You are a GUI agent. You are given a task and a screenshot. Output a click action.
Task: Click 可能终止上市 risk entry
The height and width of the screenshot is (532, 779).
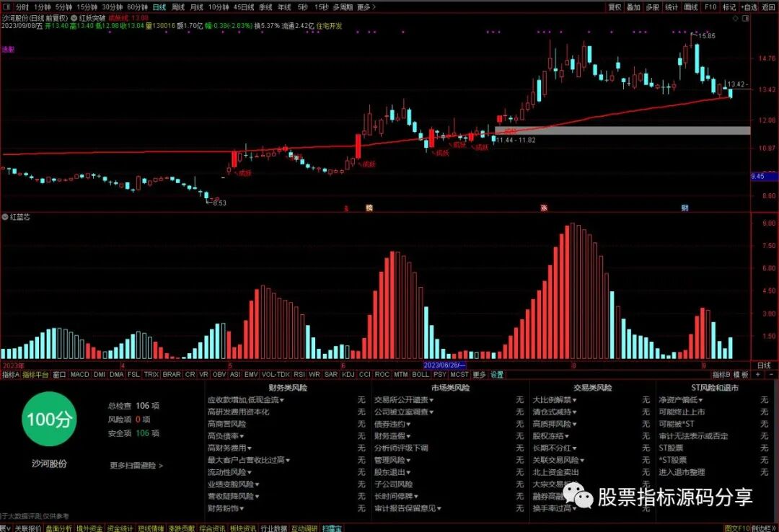tap(682, 412)
